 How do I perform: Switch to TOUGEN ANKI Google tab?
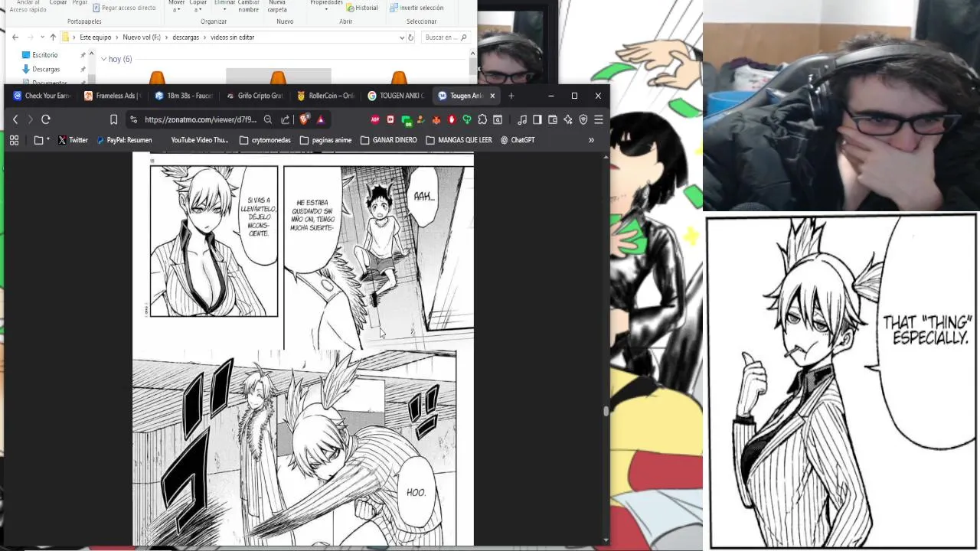pos(396,96)
